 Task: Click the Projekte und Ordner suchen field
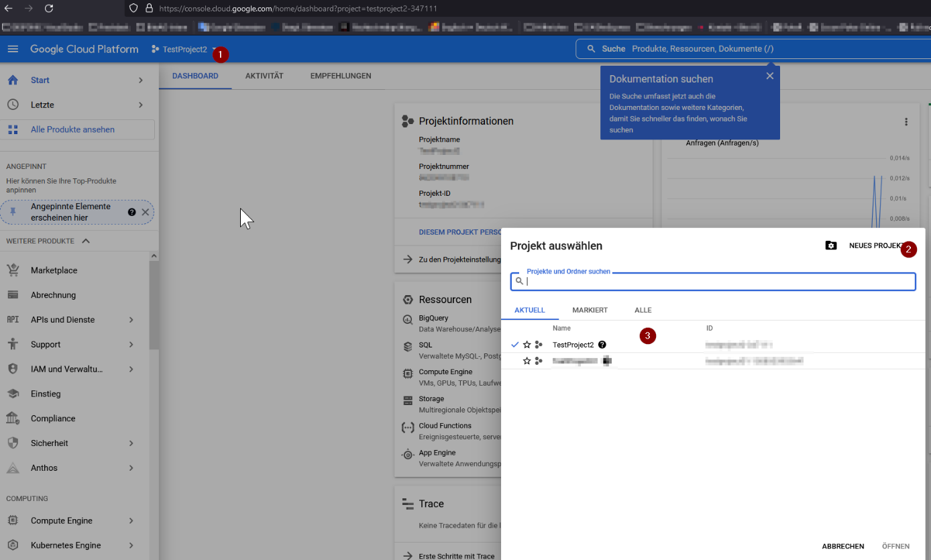(x=713, y=282)
